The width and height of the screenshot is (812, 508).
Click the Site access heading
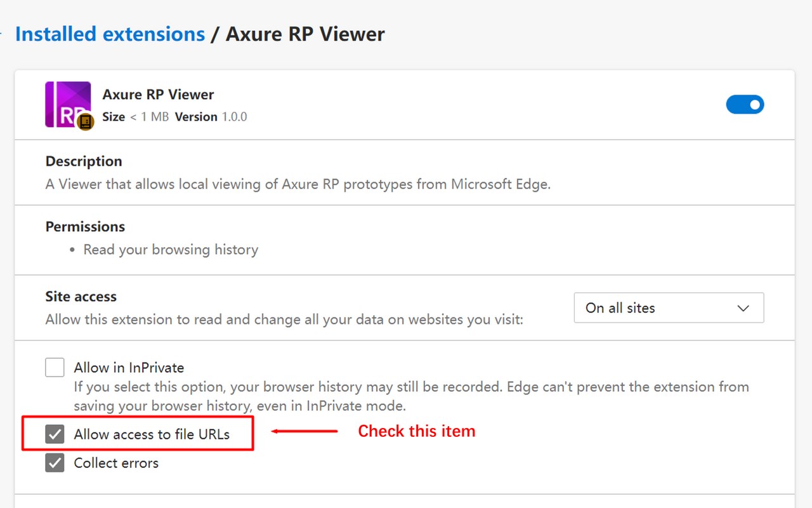point(81,297)
